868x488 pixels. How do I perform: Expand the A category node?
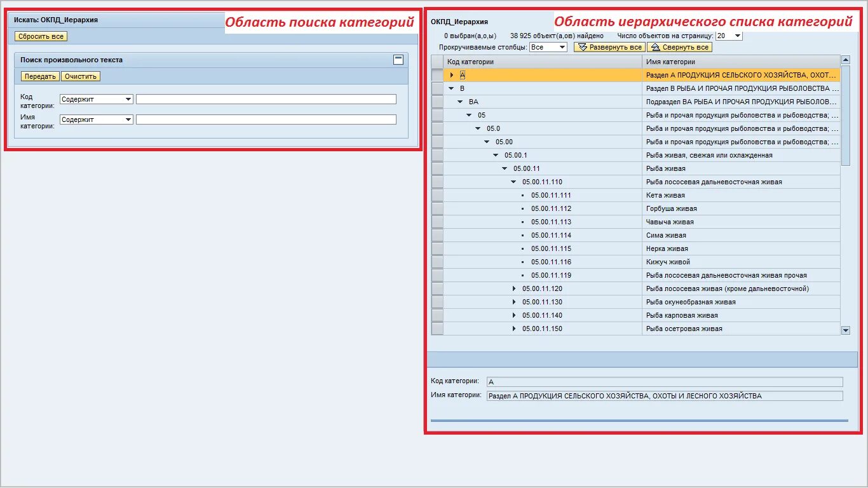click(452, 75)
